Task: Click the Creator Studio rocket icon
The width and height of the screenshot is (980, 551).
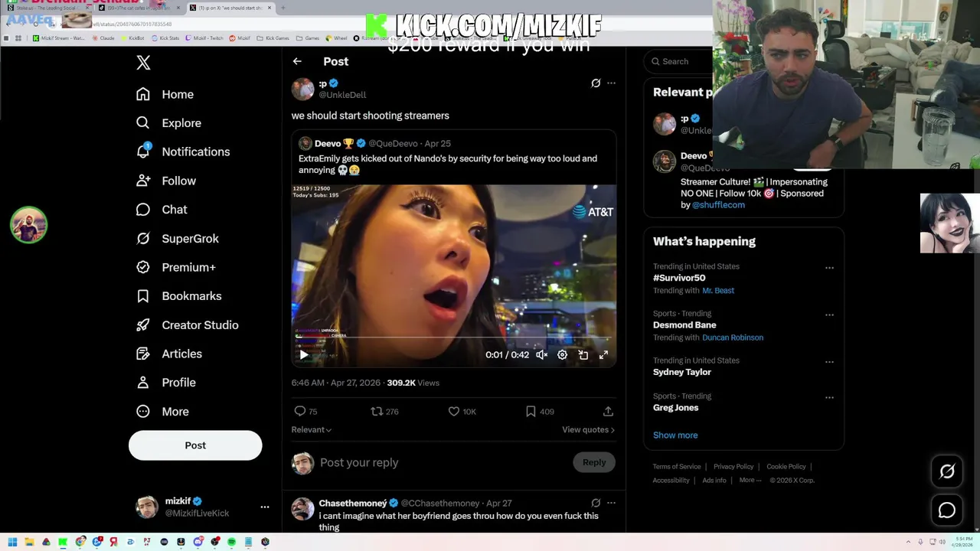Action: (143, 325)
